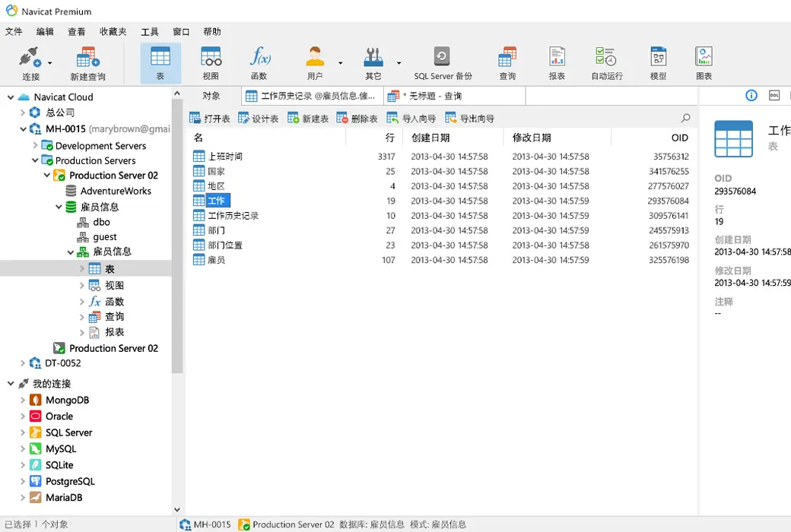Image resolution: width=791 pixels, height=532 pixels.
Task: Select the 上班时间 table row
Action: tap(441, 157)
